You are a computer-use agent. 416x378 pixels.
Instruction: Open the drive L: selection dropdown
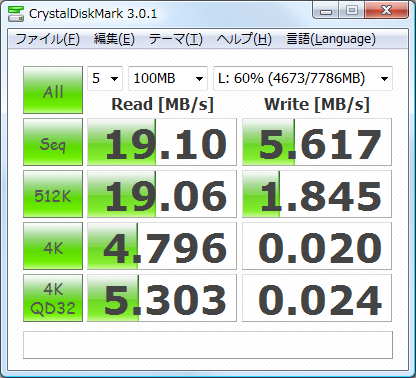[x=303, y=78]
